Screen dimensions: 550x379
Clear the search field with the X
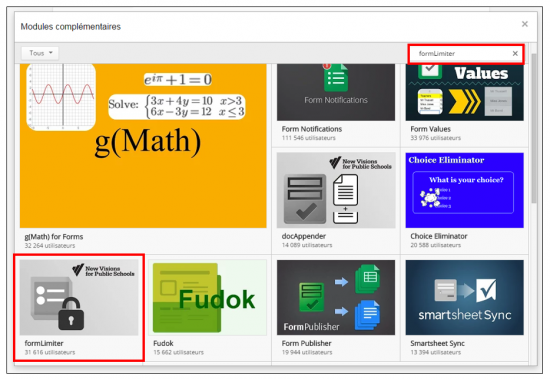[515, 54]
